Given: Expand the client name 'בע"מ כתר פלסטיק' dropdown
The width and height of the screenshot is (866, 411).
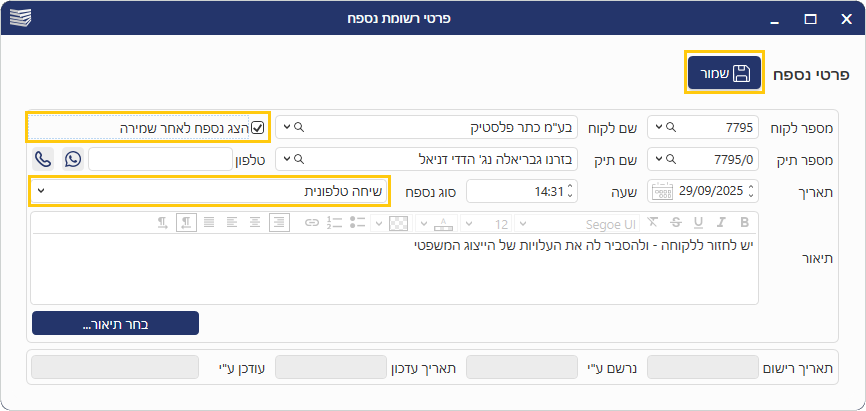Looking at the screenshot, I should tap(288, 128).
